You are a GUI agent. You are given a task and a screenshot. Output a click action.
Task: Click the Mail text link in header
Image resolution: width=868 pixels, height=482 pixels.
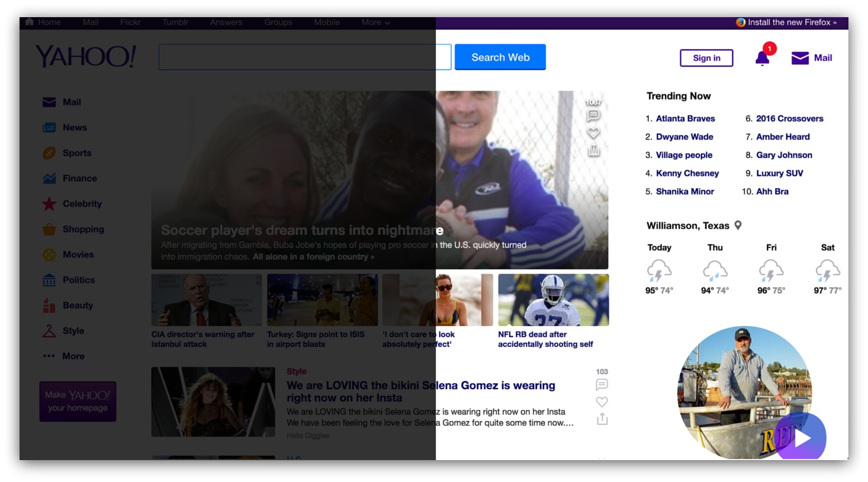823,58
